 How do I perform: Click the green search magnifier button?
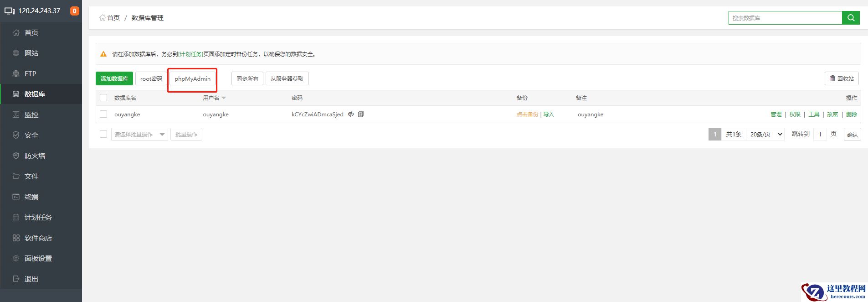pyautogui.click(x=851, y=18)
